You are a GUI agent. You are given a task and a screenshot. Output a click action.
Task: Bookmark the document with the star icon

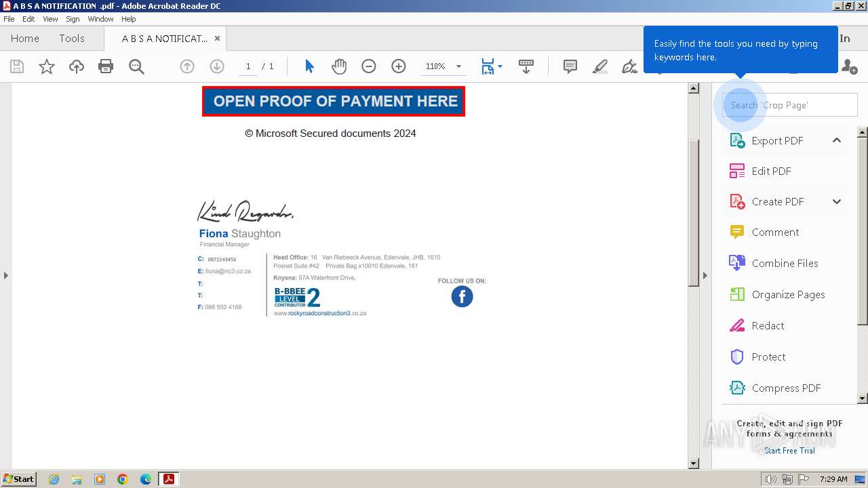pos(47,66)
